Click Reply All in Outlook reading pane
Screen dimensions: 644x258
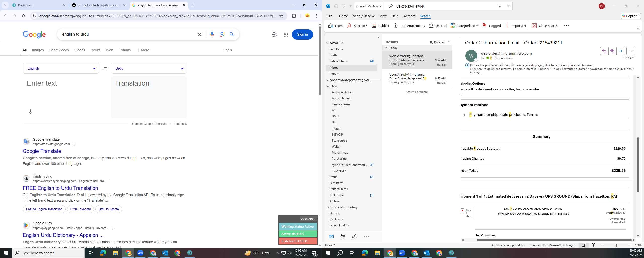612,51
